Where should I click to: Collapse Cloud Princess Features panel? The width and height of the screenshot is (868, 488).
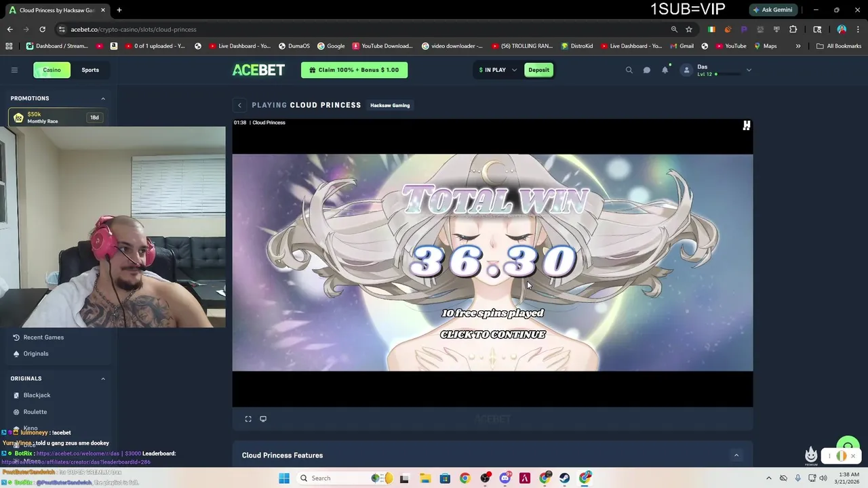(736, 455)
